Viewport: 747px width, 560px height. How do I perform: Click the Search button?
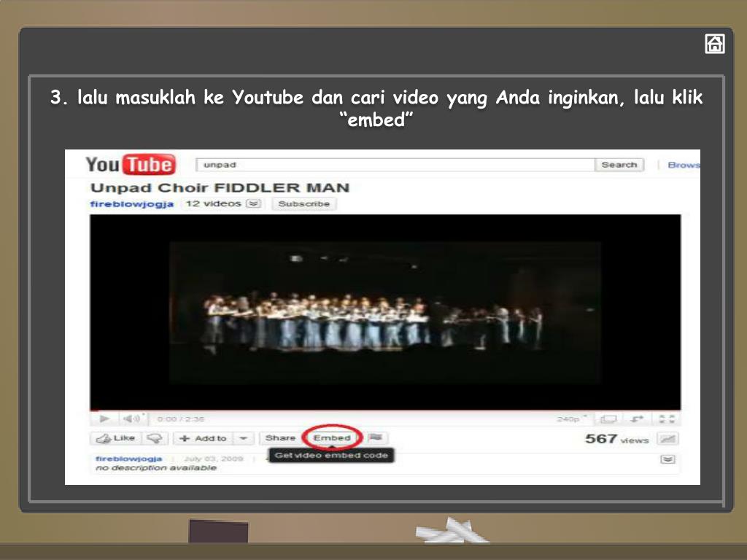pyautogui.click(x=619, y=165)
